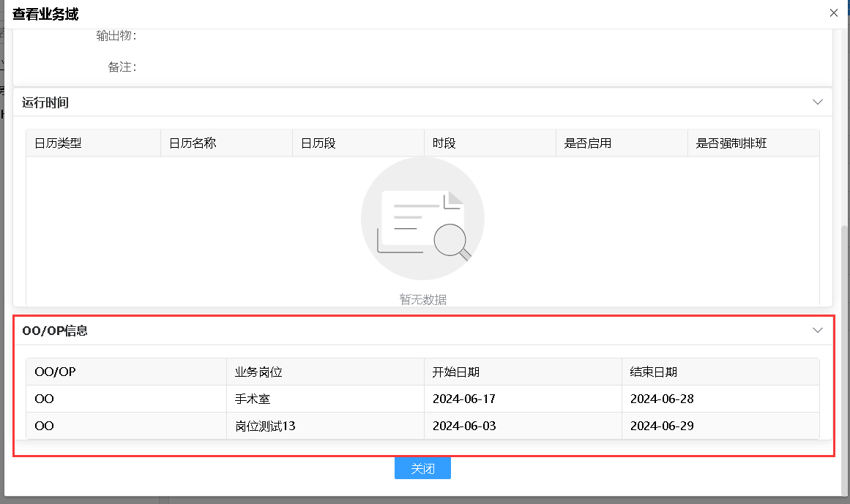Click the 暂无数据 text label
The height and width of the screenshot is (504, 850).
[x=422, y=298]
